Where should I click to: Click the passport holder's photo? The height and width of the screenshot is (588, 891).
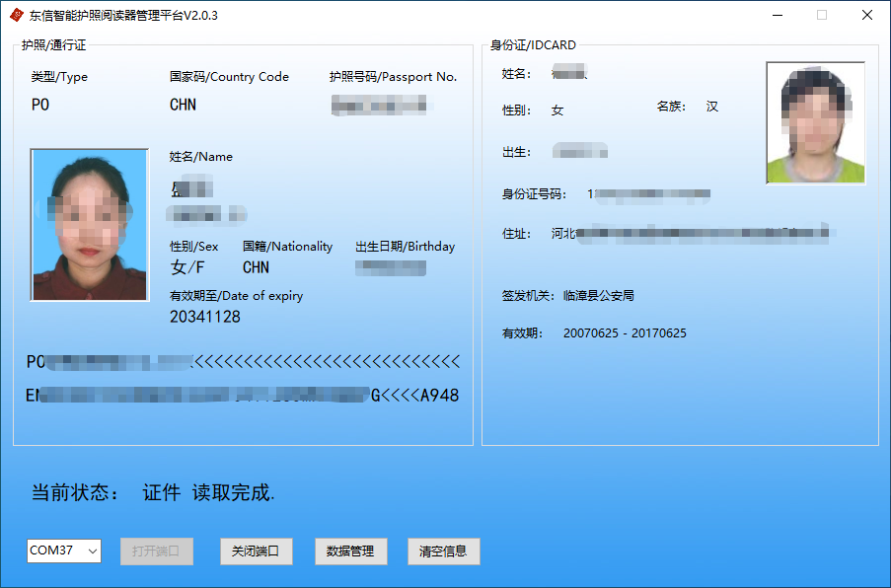[89, 224]
